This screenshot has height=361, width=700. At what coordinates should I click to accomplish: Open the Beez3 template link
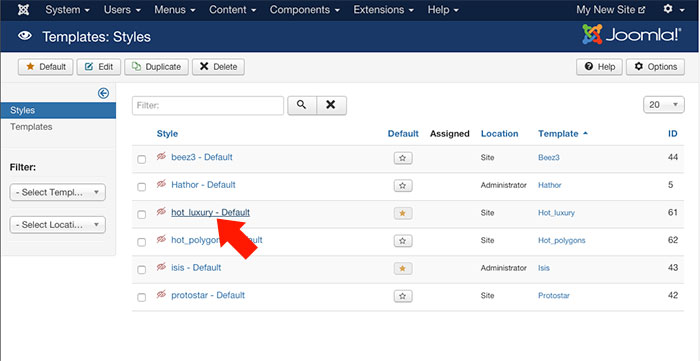pyautogui.click(x=549, y=158)
